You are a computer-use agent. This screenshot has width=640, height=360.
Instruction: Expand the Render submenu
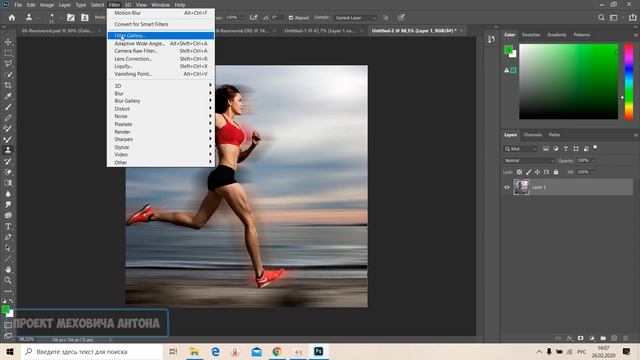tap(161, 132)
